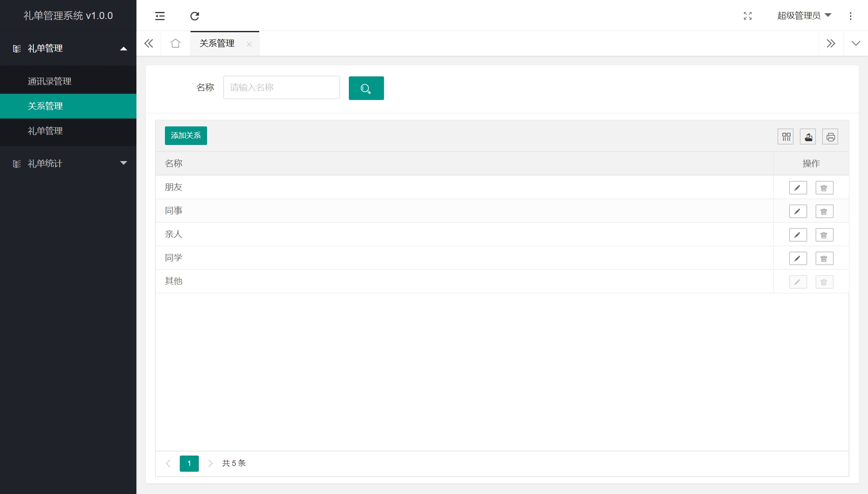Focus the 名称 search input field
Viewport: 868px width, 494px height.
pos(281,88)
